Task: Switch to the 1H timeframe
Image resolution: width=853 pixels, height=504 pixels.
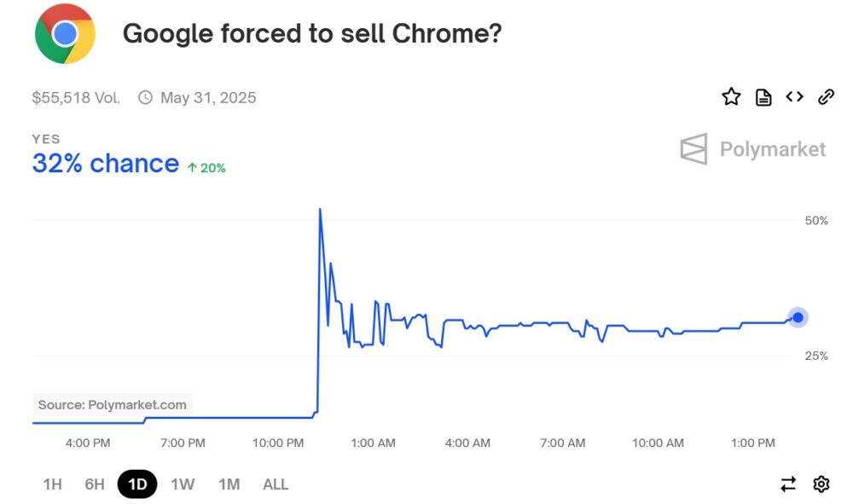Action: (x=52, y=484)
